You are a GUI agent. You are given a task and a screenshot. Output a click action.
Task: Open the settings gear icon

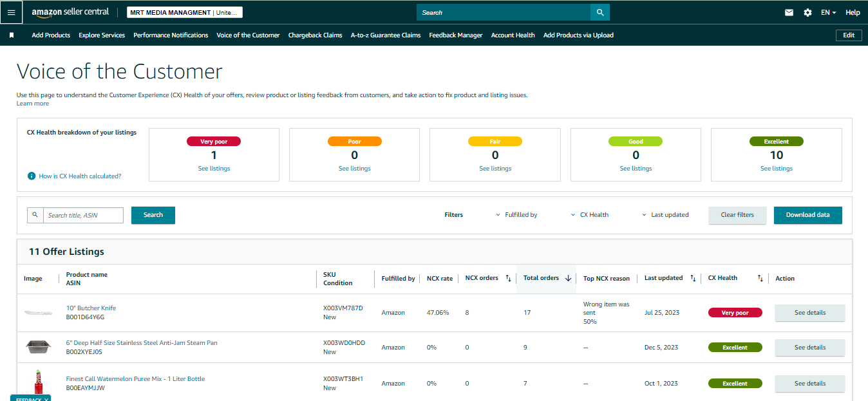tap(807, 12)
